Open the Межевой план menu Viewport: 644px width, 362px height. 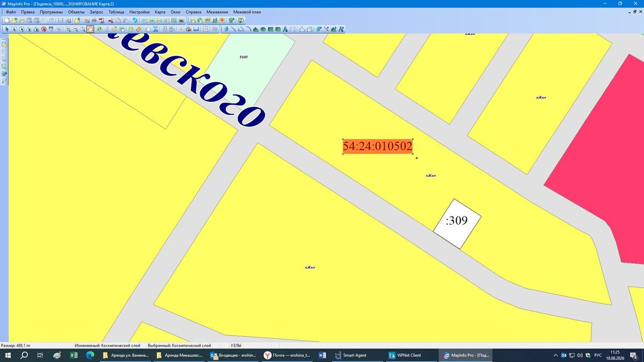pyautogui.click(x=247, y=12)
